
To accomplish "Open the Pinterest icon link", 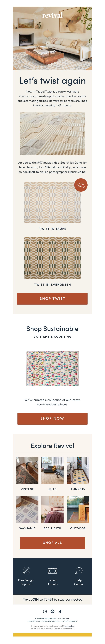I will [52, 611].
